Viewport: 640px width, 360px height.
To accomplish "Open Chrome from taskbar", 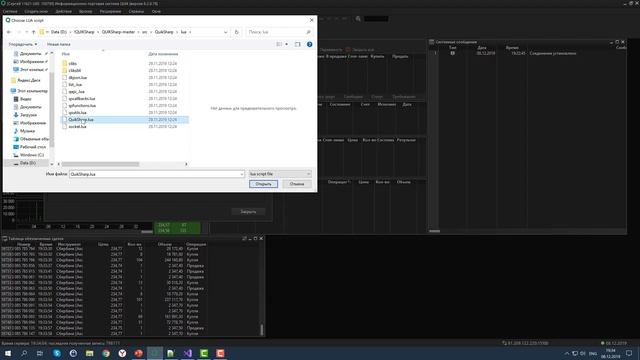I will [x=106, y=353].
